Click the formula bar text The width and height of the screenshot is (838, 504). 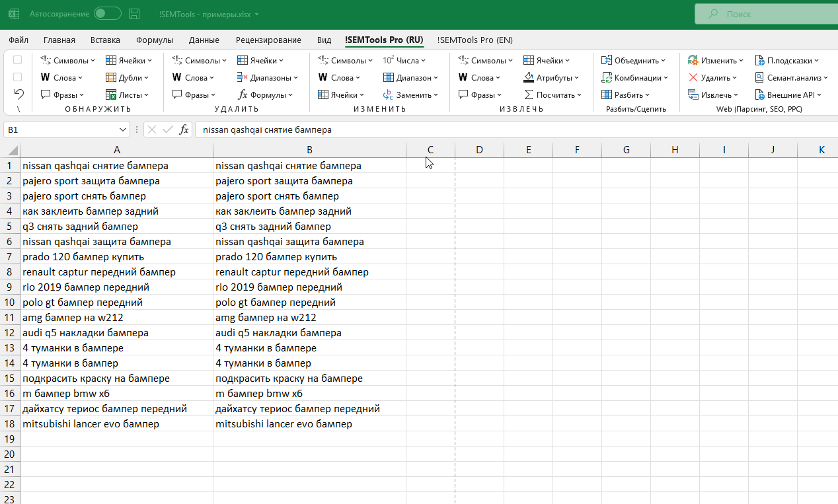point(267,130)
